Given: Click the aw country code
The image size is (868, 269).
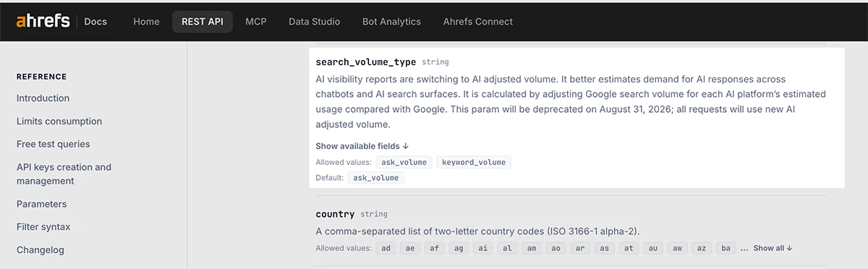Looking at the screenshot, I should click(x=678, y=248).
